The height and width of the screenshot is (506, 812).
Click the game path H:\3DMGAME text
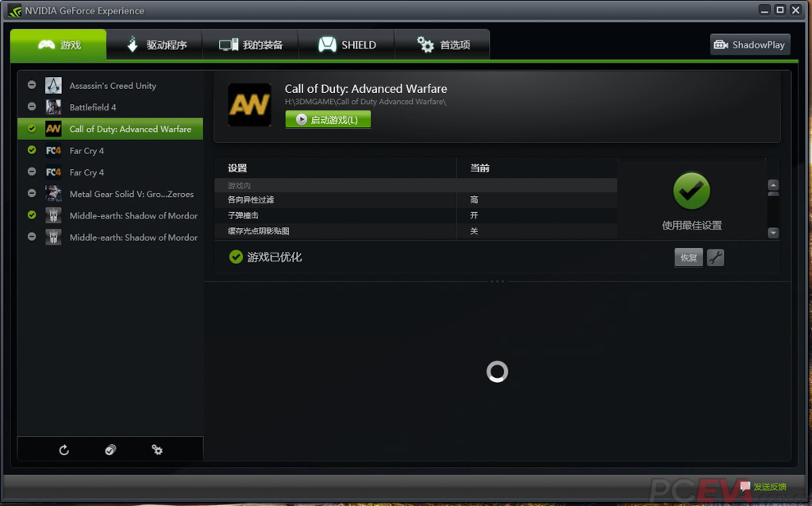coord(365,102)
